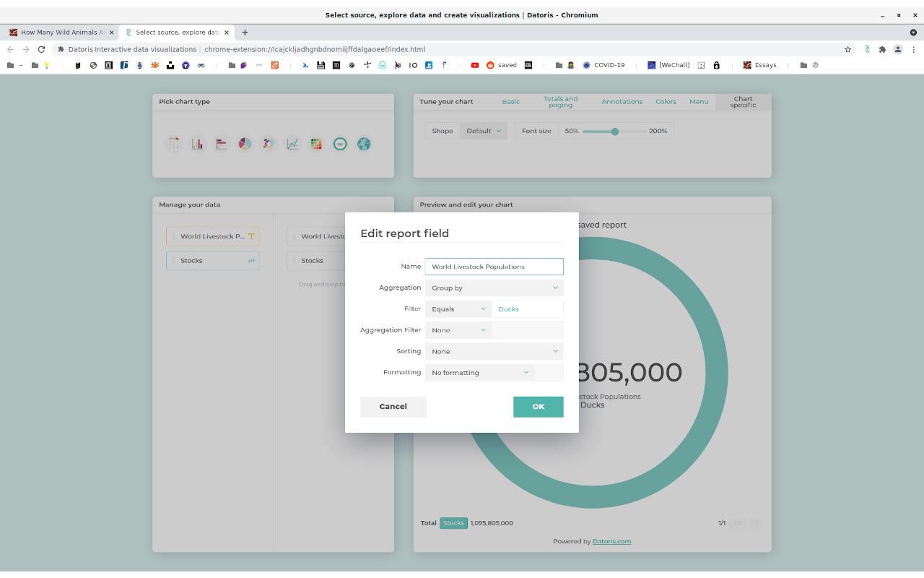The image size is (924, 578).
Task: Open the Reddit saved bookmark
Action: (502, 65)
